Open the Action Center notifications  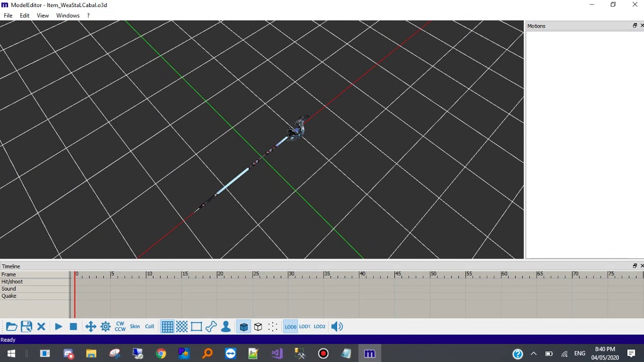[631, 353]
